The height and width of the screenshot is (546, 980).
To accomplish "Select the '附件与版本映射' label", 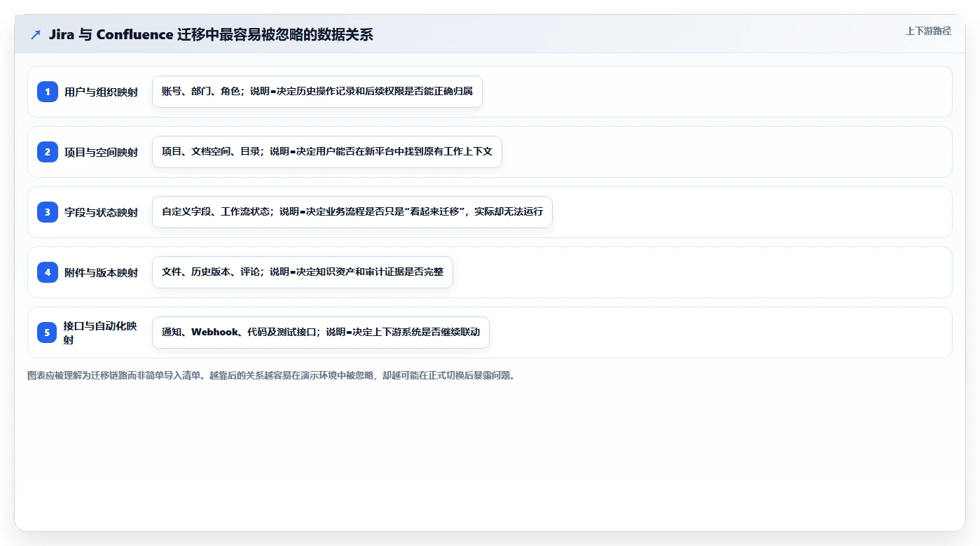I will pos(101,272).
